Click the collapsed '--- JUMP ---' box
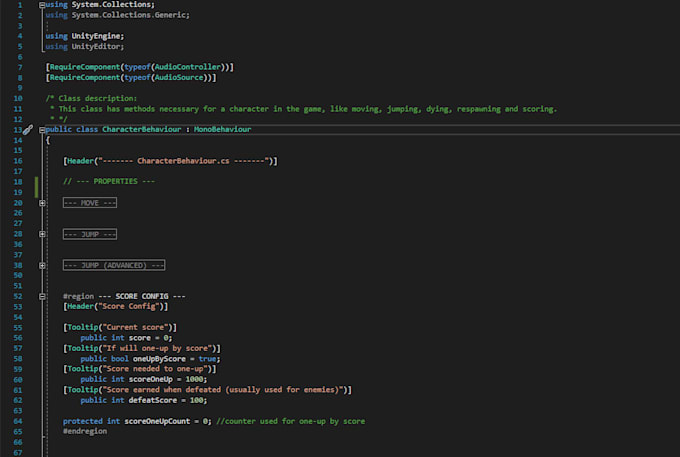Viewport: 680px width, 457px height. pyautogui.click(x=90, y=234)
